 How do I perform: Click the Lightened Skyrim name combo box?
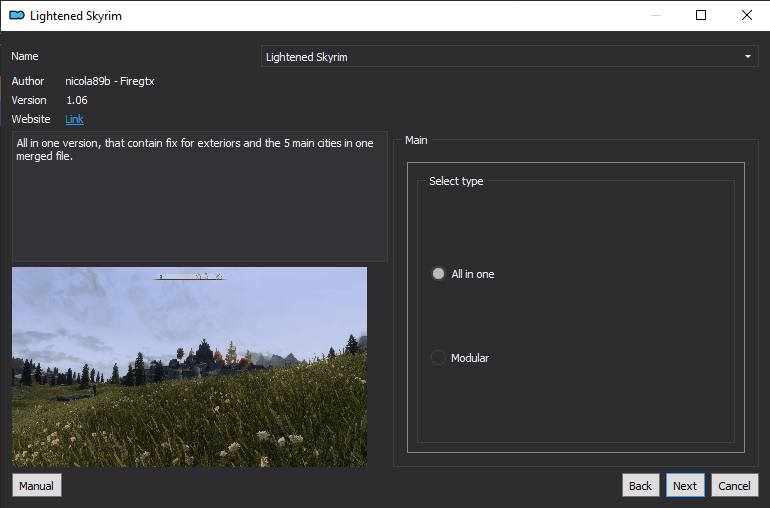tap(509, 56)
